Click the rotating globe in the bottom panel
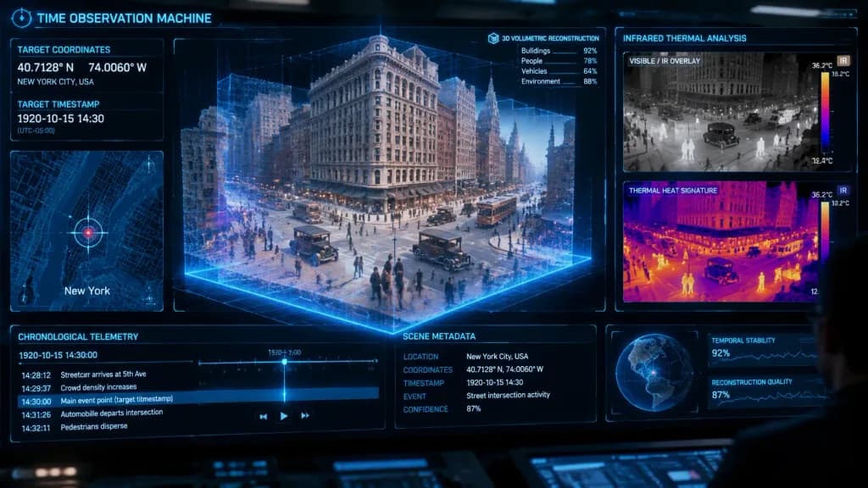The width and height of the screenshot is (868, 488). [x=654, y=374]
